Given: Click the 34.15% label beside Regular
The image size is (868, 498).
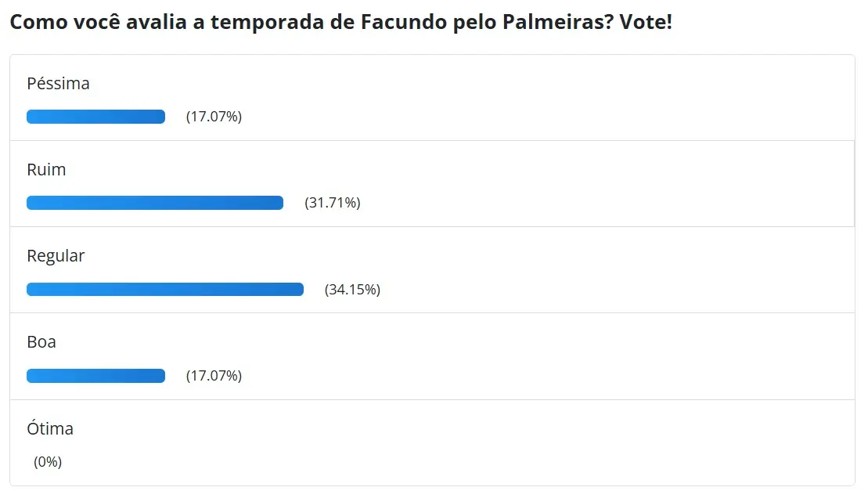Looking at the screenshot, I should pos(352,289).
